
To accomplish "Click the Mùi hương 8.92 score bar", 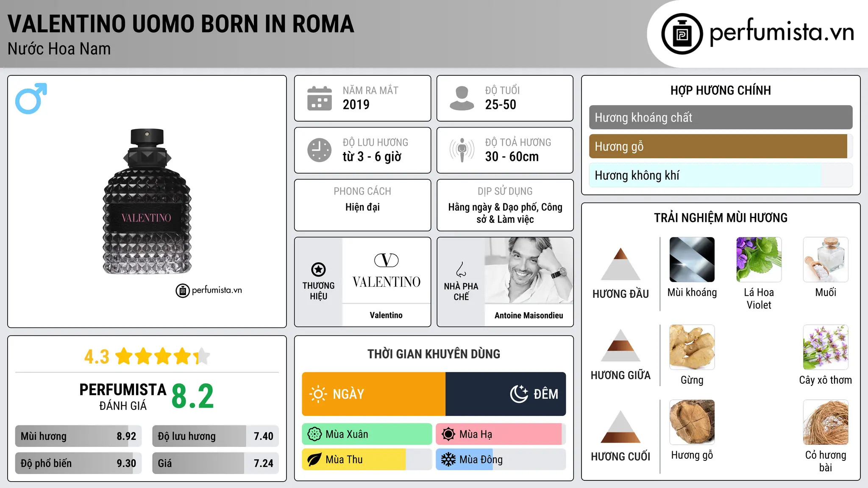I will coord(78,436).
